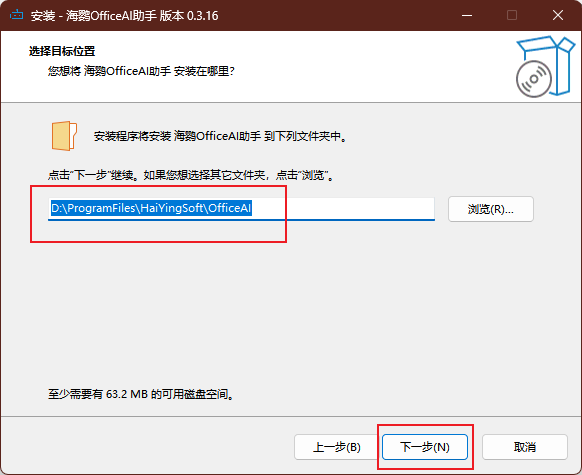Click the window title 安装 - 海鹦OfficeAI助手 版本 0.3.16

point(124,16)
